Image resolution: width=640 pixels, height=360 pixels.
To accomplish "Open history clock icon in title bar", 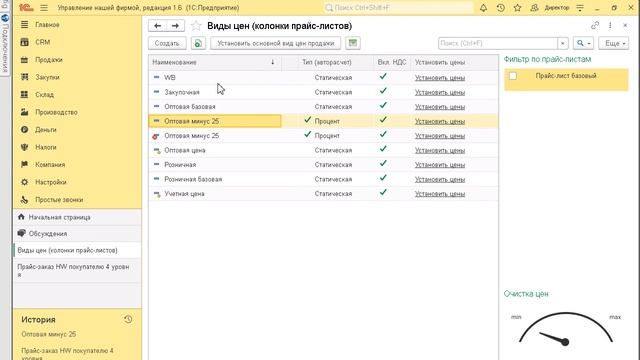I will pyautogui.click(x=500, y=8).
